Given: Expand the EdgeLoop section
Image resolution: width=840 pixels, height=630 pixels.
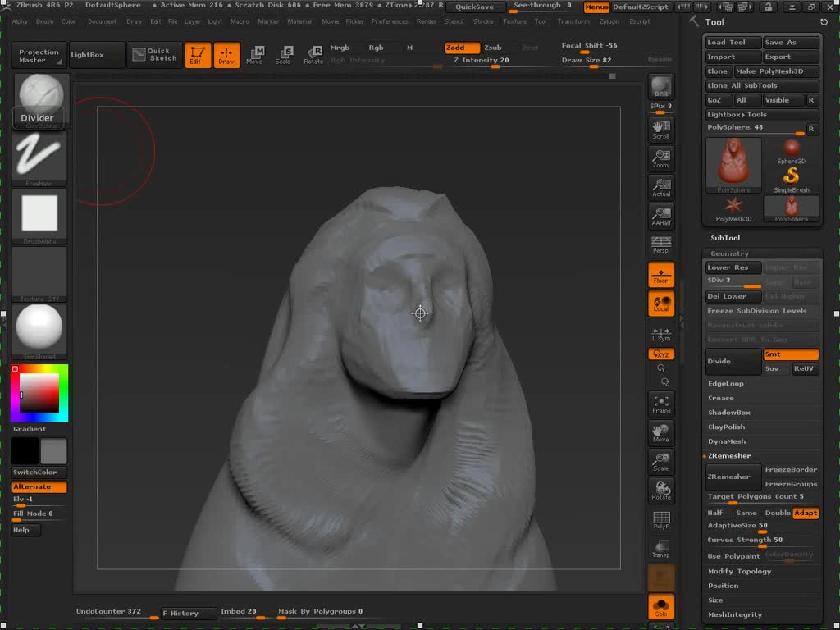Looking at the screenshot, I should [x=725, y=384].
